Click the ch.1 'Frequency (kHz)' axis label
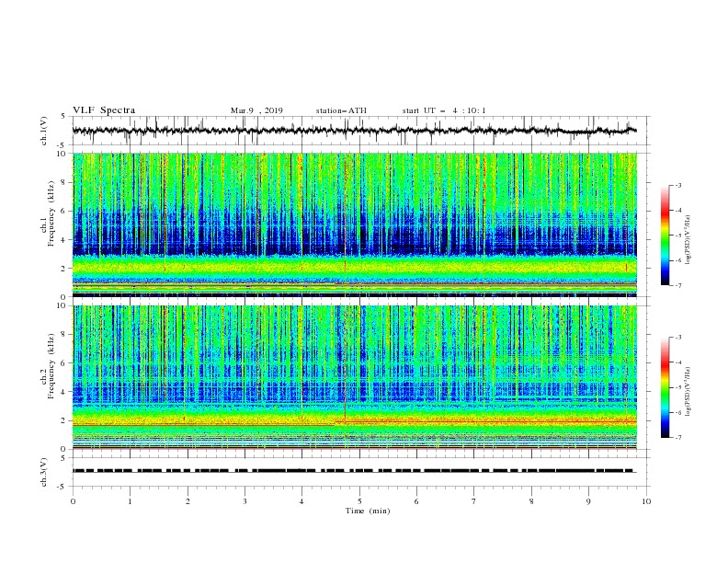Screen dimensions: 728x563 (x=51, y=214)
